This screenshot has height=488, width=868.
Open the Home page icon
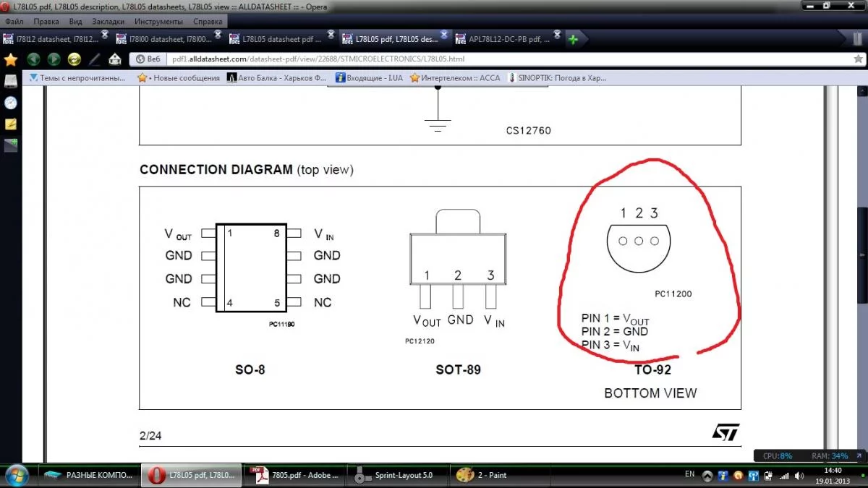[114, 59]
